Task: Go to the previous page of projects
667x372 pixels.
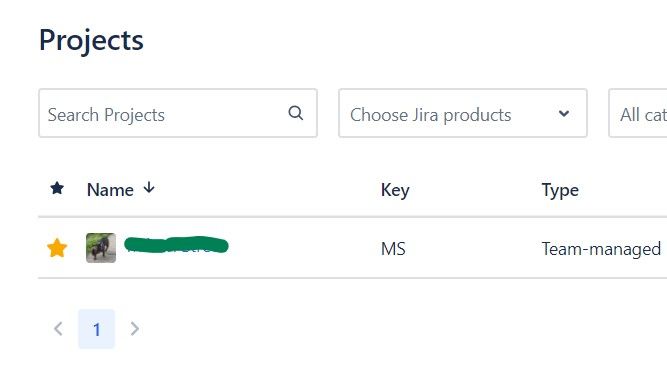Action: point(58,329)
